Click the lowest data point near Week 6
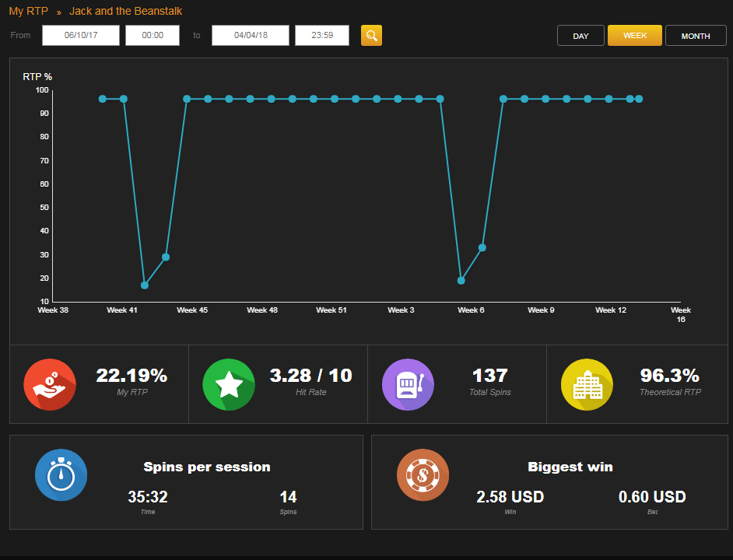This screenshot has width=733, height=560. point(461,281)
